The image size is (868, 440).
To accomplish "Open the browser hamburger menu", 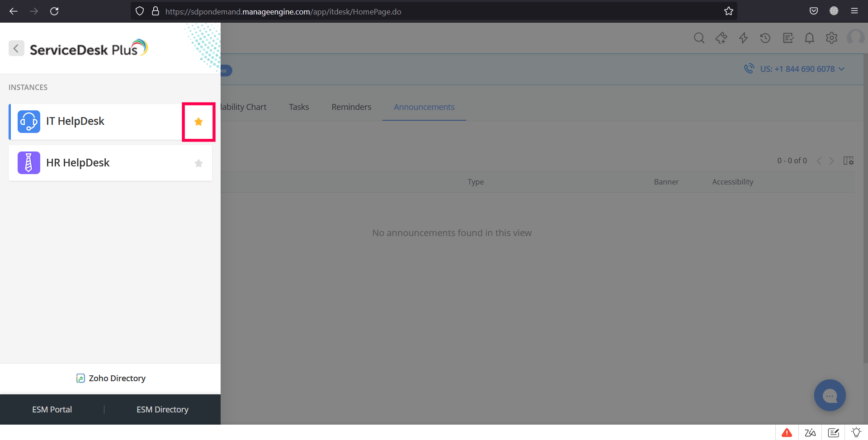I will [x=854, y=11].
